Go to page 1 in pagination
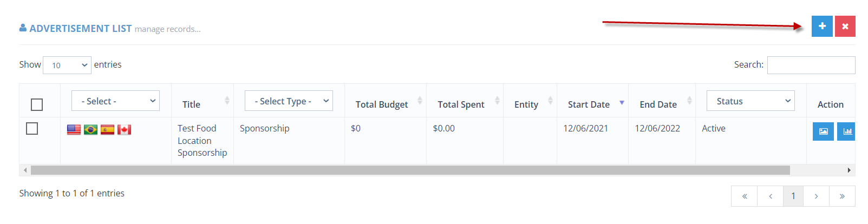 (x=793, y=196)
